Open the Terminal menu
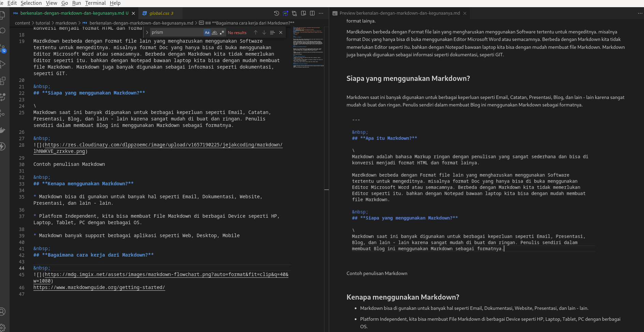Viewport: 644px width, 332px height. [95, 3]
